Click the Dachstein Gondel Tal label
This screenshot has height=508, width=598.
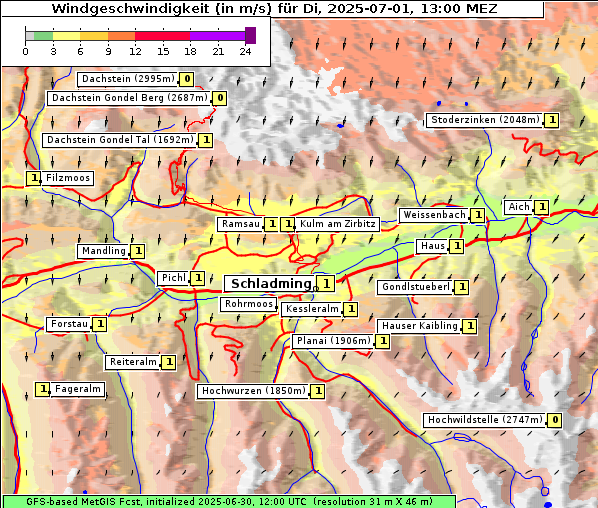(x=121, y=140)
